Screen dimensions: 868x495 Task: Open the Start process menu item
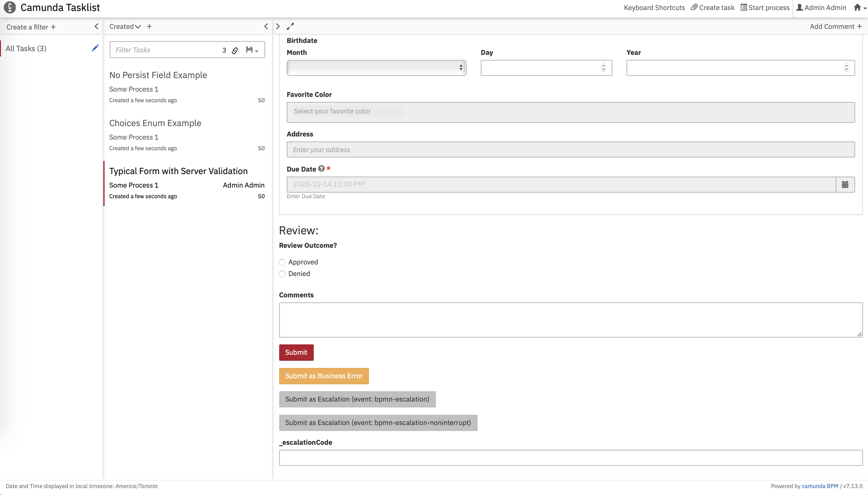pos(765,8)
